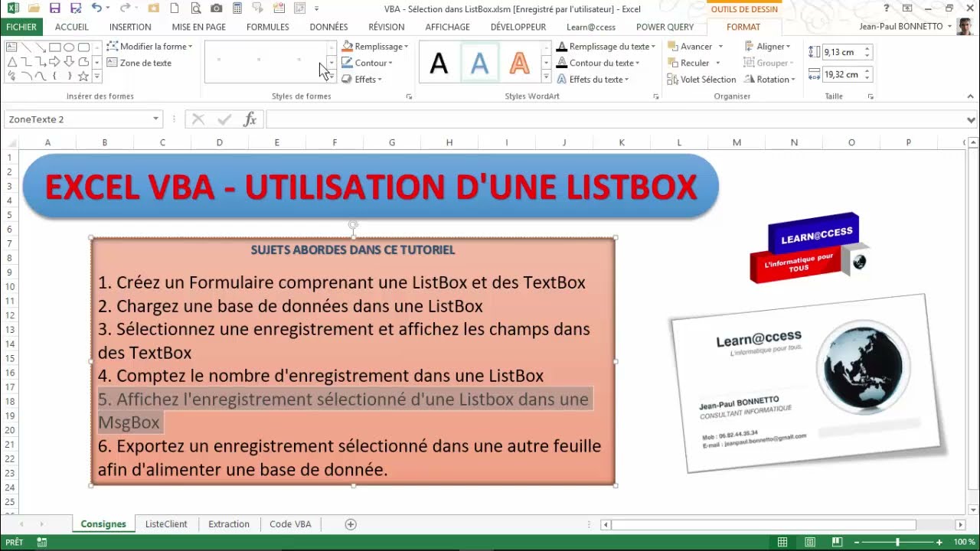The height and width of the screenshot is (551, 980).
Task: Open Modifier la forme dropdown
Action: coord(149,47)
